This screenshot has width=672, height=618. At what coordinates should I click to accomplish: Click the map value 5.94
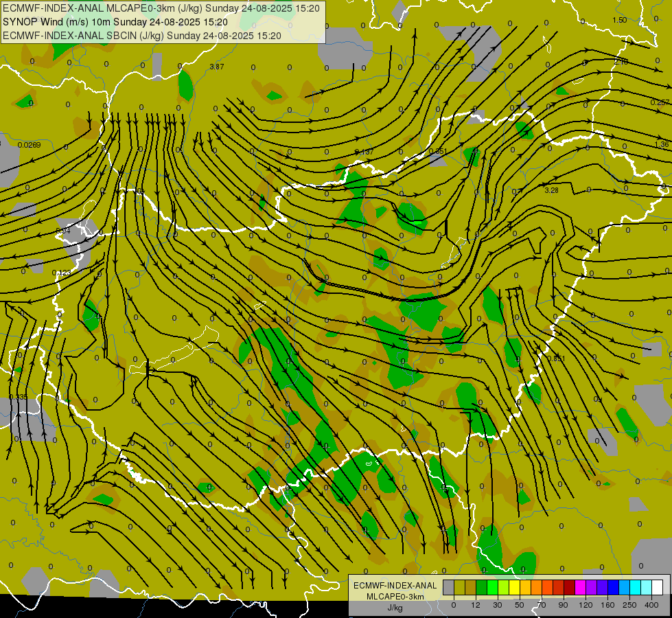point(63,231)
